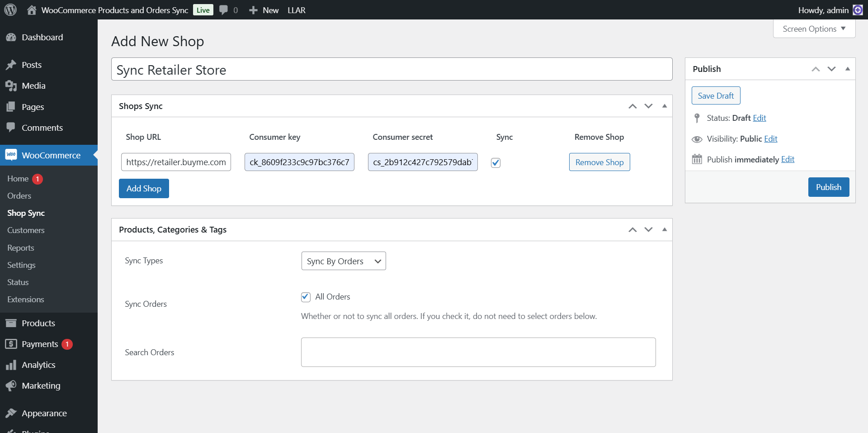The height and width of the screenshot is (433, 868).
Task: Click the Publish button
Action: (x=828, y=187)
